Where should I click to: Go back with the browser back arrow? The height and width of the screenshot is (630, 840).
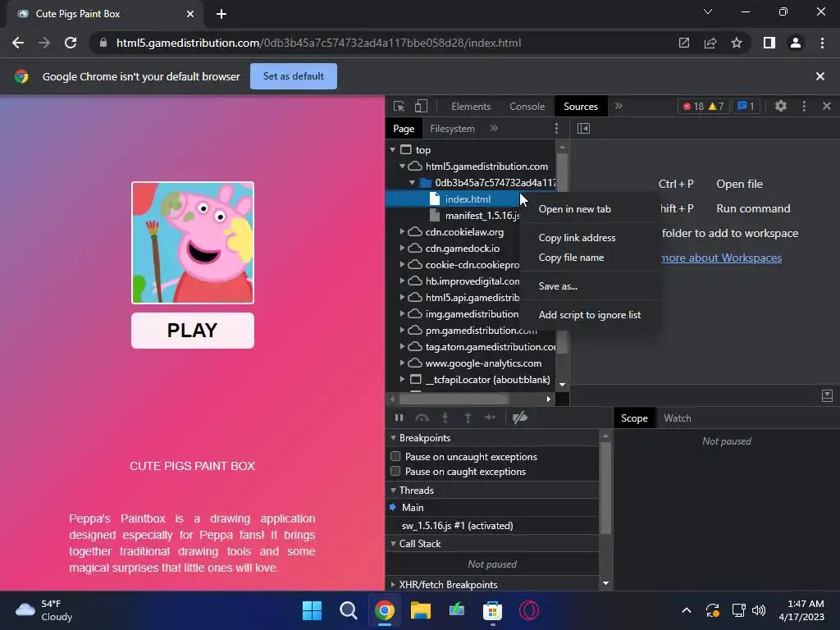(18, 43)
